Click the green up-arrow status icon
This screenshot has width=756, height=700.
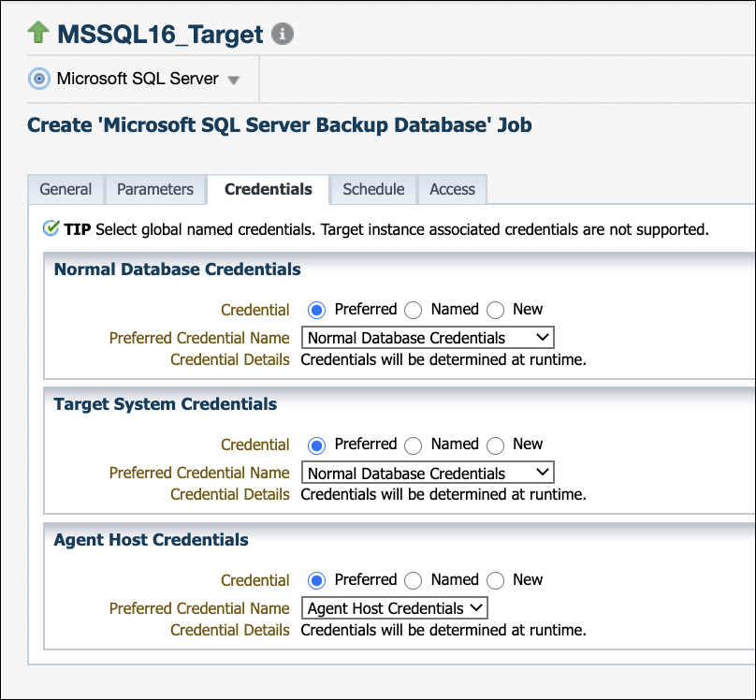[x=38, y=33]
